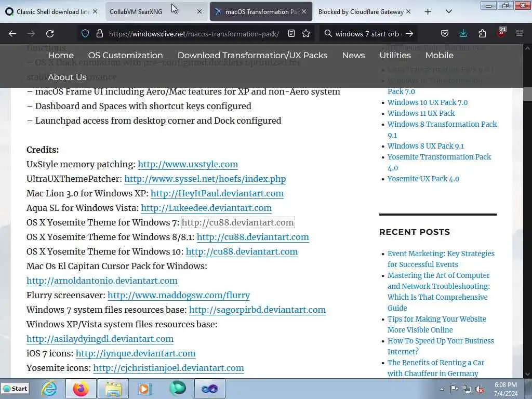532x399 pixels.
Task: Open the Extensions puzzle icon
Action: pyautogui.click(x=482, y=34)
